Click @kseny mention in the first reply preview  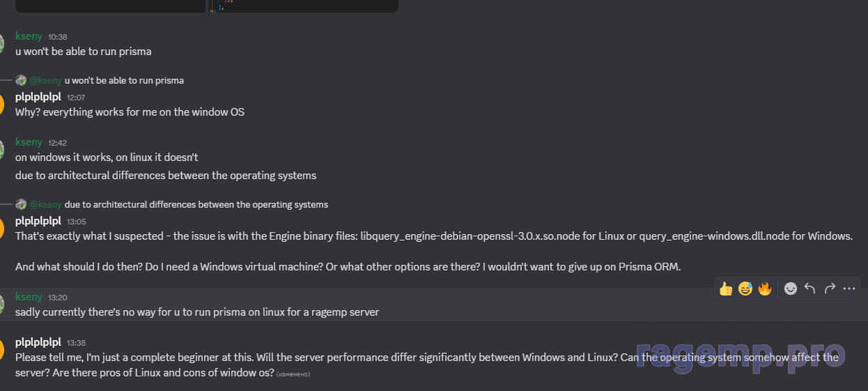pos(45,80)
